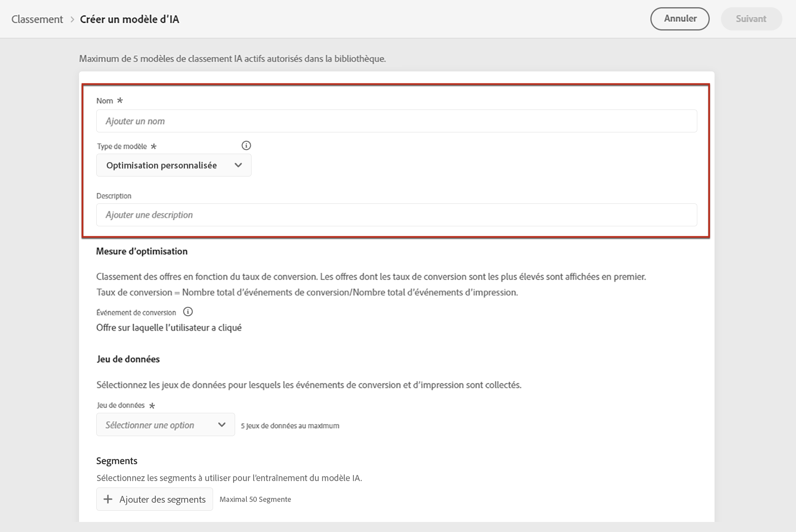Click the Description field label
The height and width of the screenshot is (532, 796).
tap(114, 196)
